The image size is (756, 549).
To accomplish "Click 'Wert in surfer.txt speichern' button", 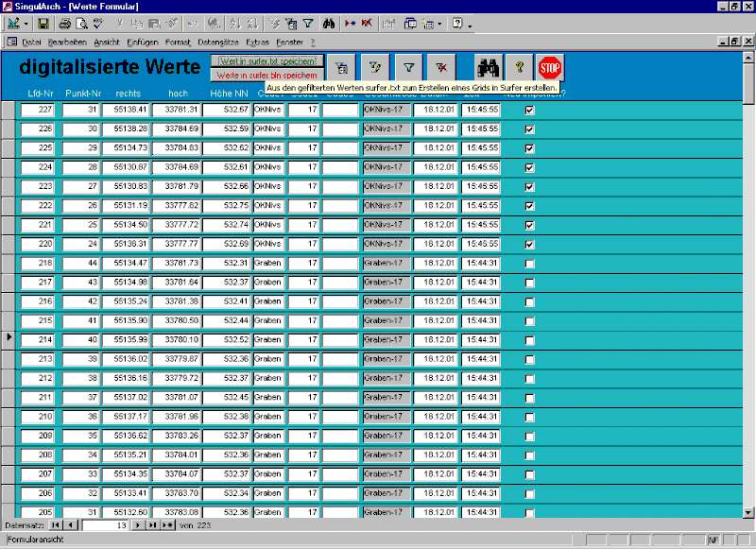I will (266, 61).
